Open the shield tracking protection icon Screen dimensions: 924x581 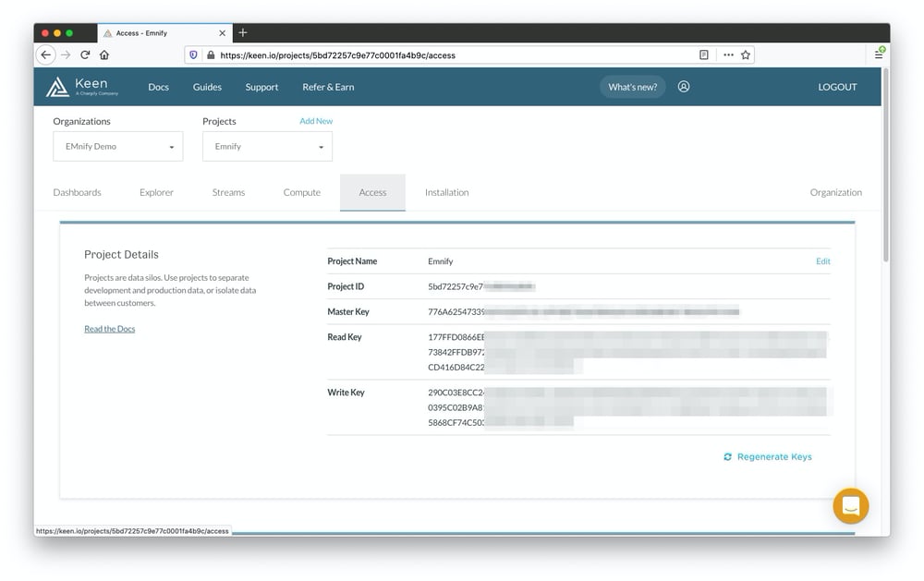tap(193, 54)
